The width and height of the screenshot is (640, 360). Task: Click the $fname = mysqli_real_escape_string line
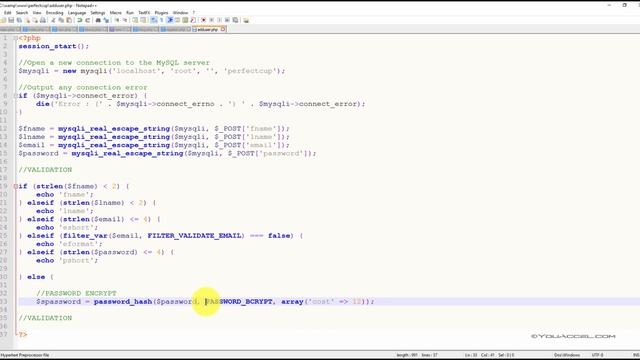coord(154,129)
